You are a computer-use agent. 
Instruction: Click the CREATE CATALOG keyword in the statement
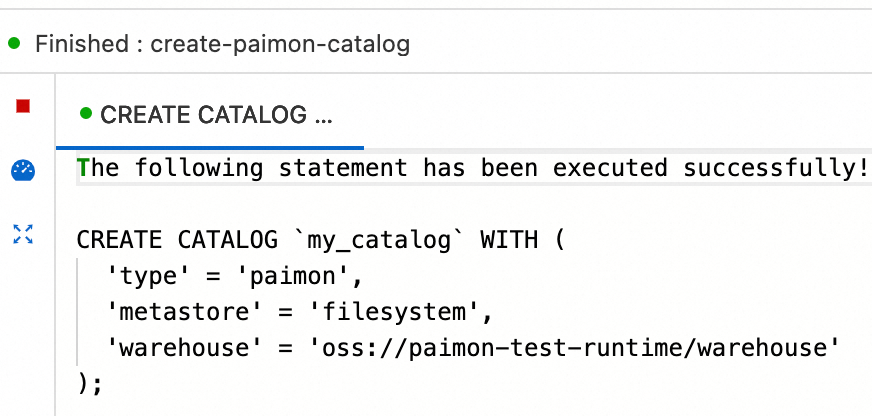(176, 241)
